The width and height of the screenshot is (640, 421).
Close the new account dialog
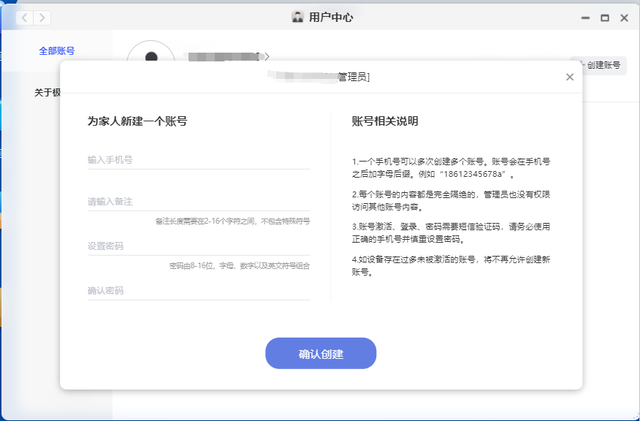click(570, 77)
